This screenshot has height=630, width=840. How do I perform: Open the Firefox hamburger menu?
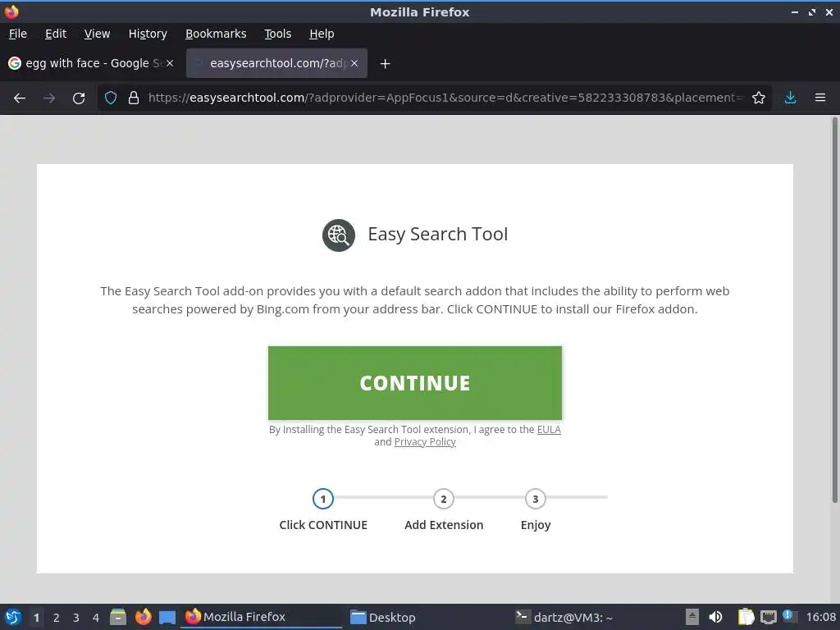[x=820, y=98]
